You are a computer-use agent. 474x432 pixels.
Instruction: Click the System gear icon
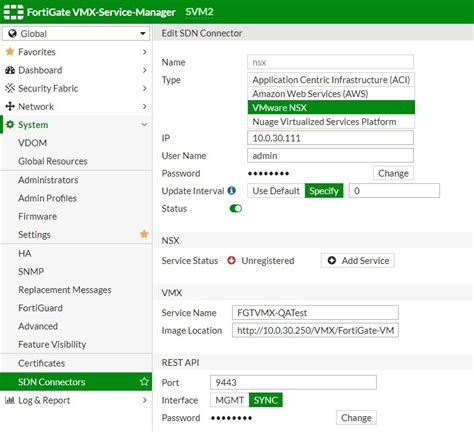click(10, 124)
